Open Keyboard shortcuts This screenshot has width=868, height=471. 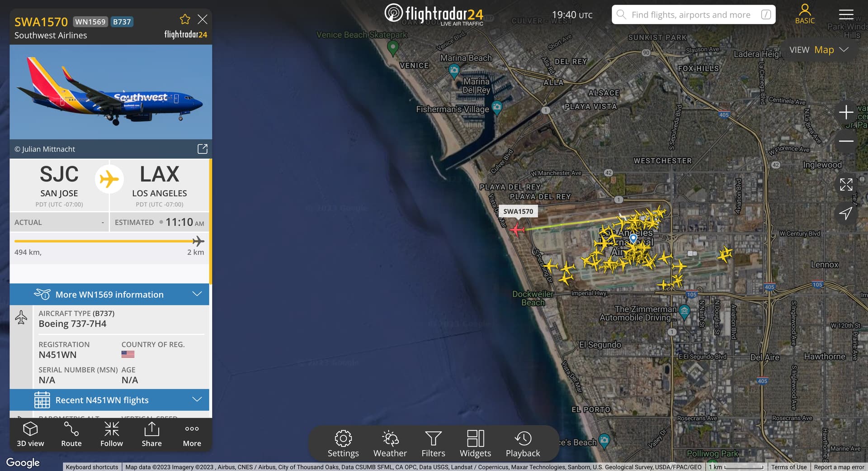click(92, 467)
